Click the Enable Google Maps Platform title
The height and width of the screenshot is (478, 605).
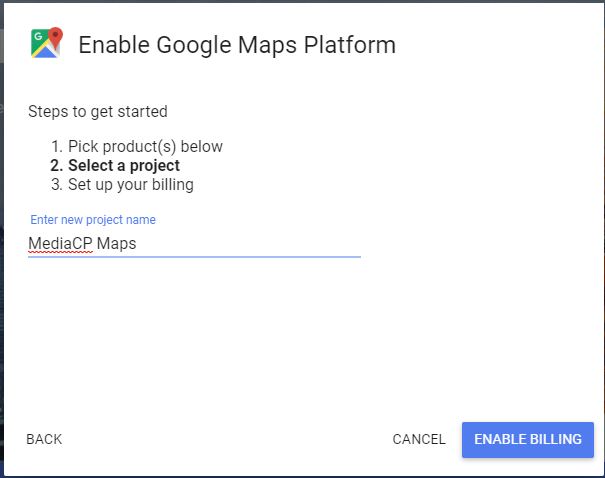[237, 45]
